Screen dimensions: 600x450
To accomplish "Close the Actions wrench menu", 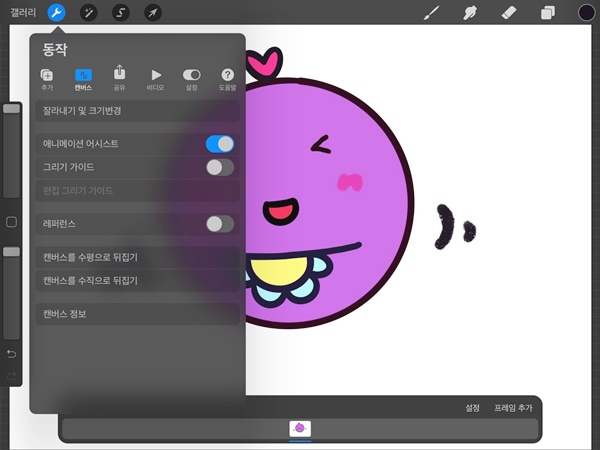I will pyautogui.click(x=56, y=13).
